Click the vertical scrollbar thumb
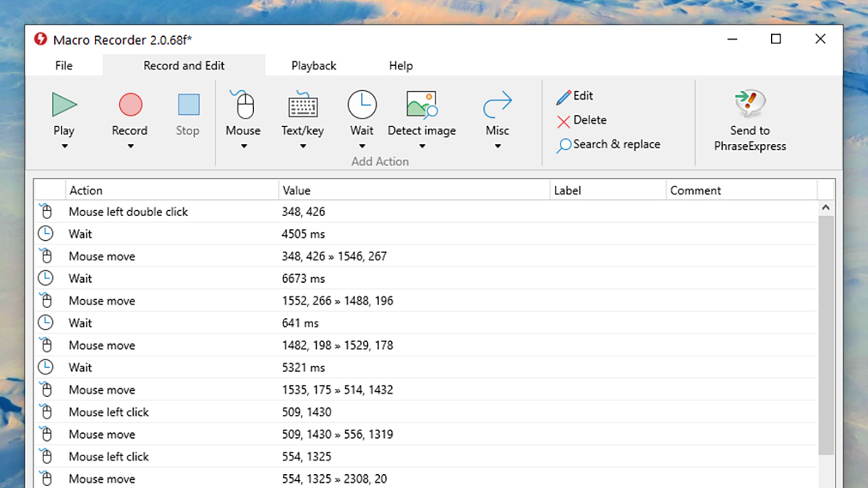The height and width of the screenshot is (488, 868). tap(826, 335)
